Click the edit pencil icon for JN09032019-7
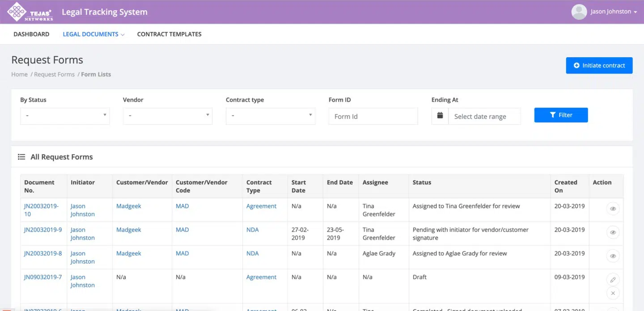This screenshot has height=311, width=644. 613,280
